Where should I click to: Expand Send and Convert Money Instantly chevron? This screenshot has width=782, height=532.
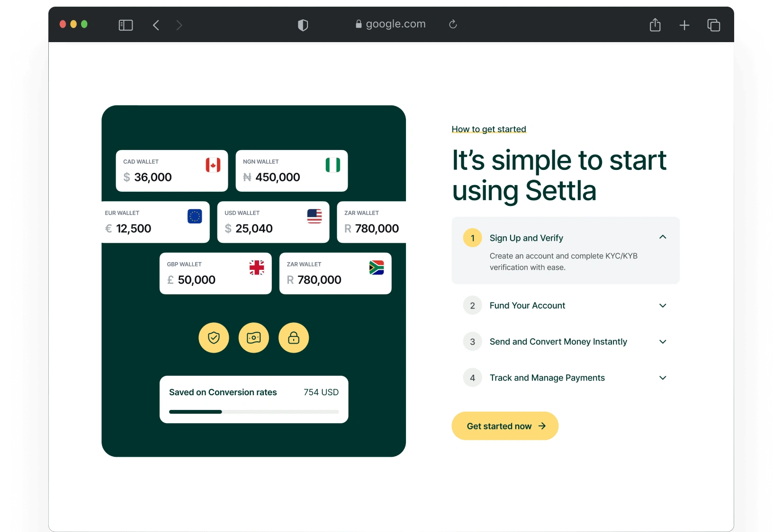(x=663, y=342)
